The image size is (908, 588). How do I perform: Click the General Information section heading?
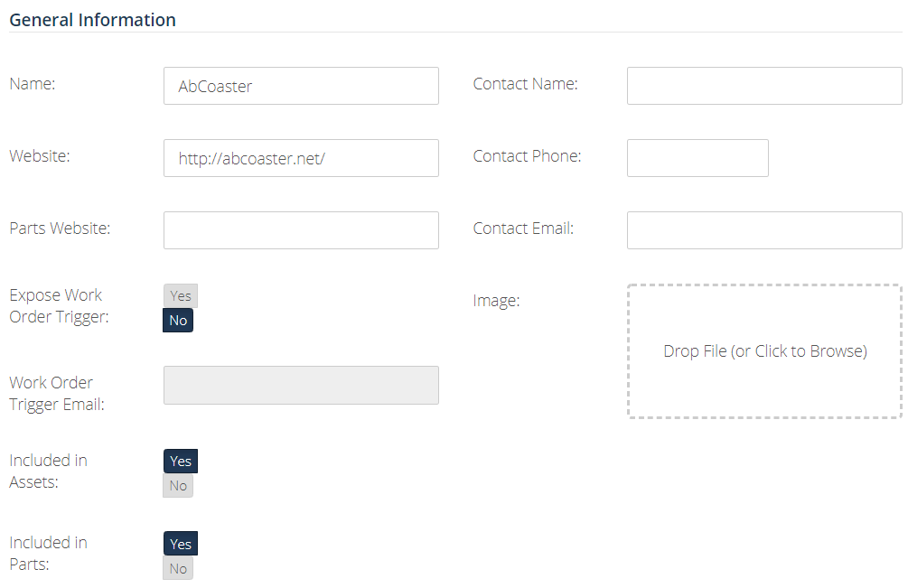tap(93, 20)
